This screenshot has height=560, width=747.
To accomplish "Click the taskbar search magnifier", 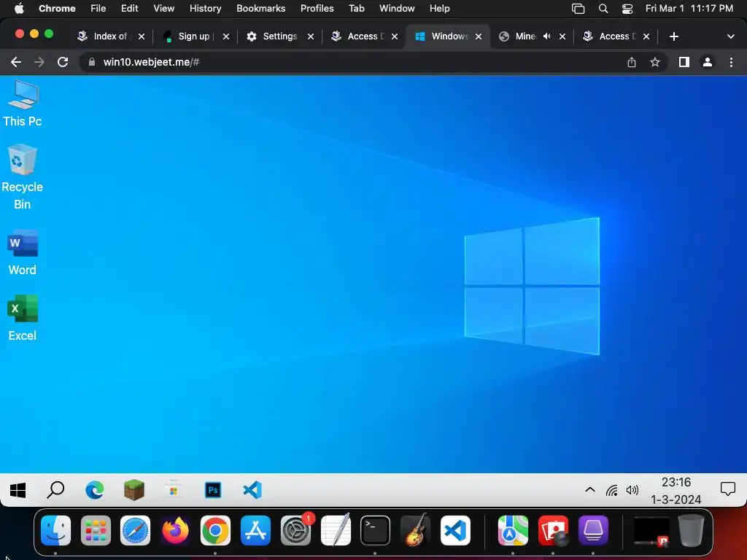I will click(55, 490).
